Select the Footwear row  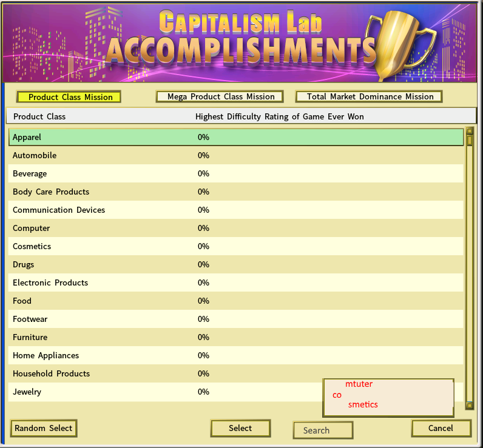tap(236, 319)
